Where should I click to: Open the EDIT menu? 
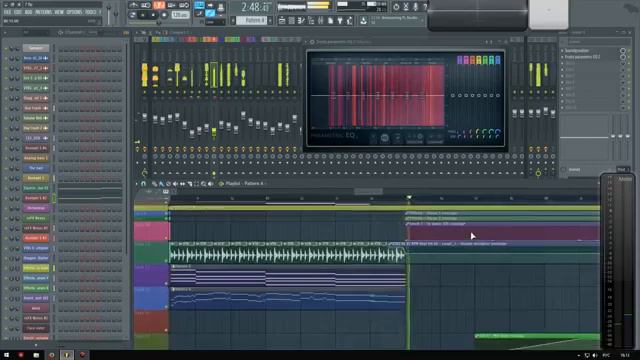(x=18, y=12)
